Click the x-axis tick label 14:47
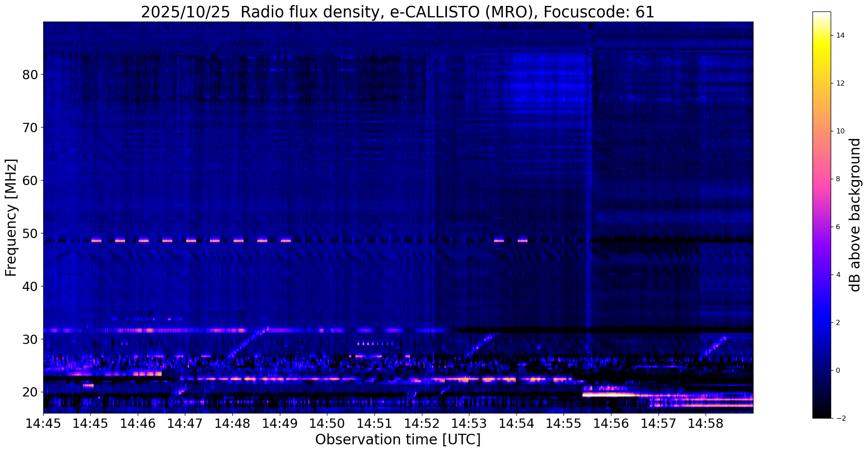868x452 pixels. click(x=185, y=424)
